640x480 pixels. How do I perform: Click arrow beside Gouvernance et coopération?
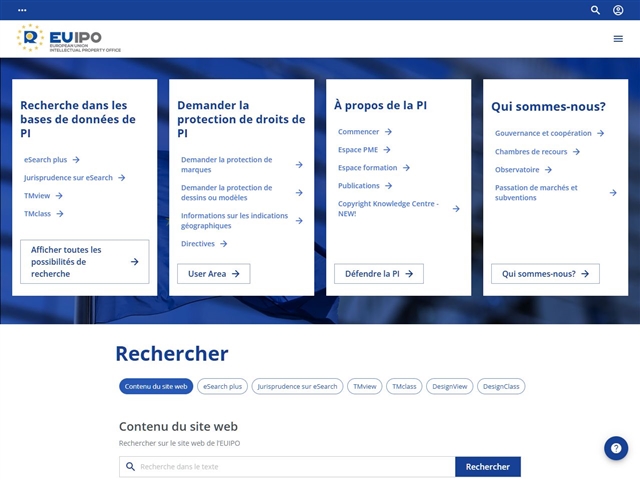coord(600,133)
